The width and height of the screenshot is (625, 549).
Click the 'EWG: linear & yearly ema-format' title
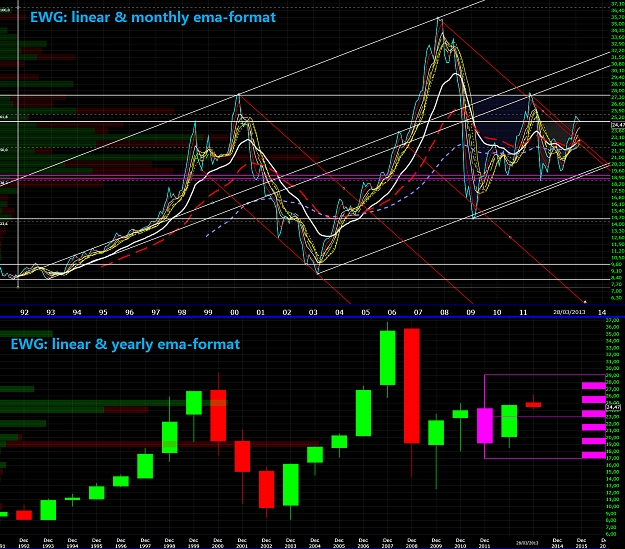125,344
